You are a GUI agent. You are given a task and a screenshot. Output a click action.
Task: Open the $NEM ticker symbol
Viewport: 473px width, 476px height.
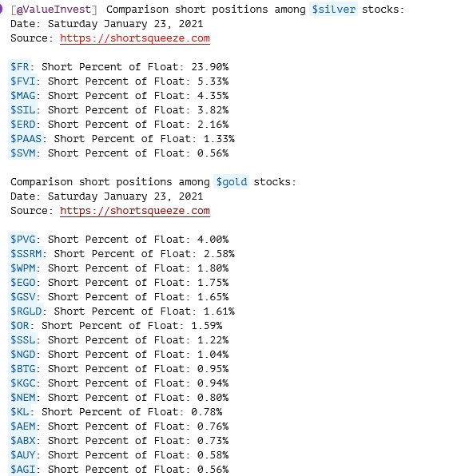23,398
